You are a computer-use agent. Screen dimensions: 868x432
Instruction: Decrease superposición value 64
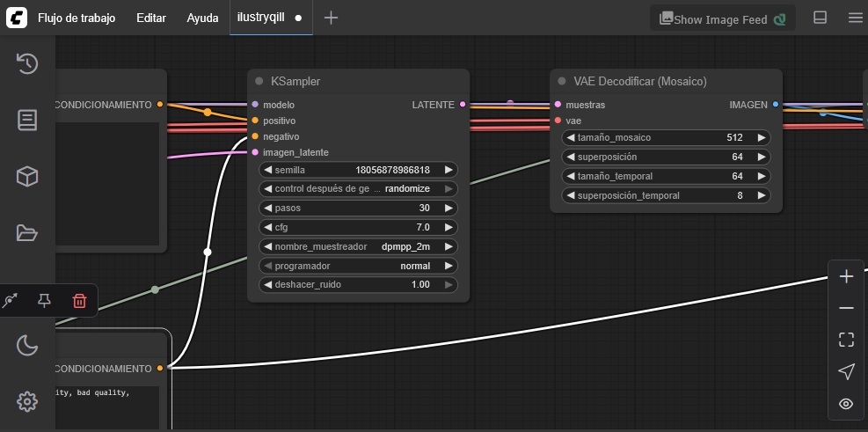(x=570, y=157)
